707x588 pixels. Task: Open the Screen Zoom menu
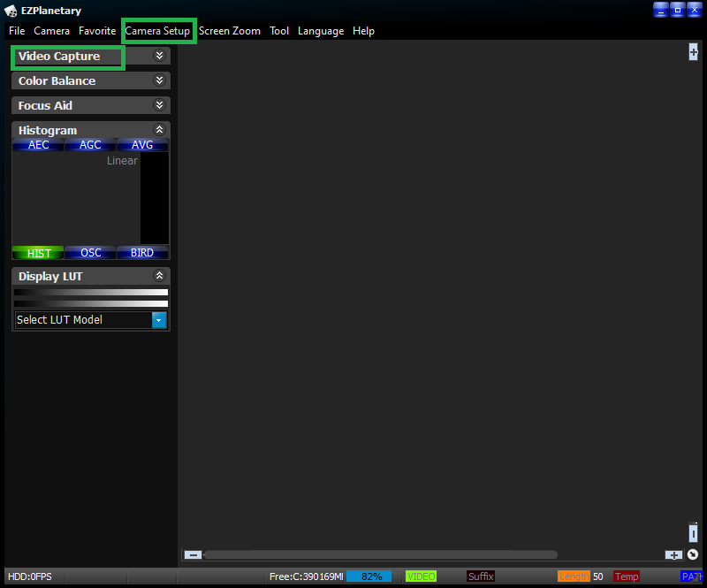click(x=230, y=31)
